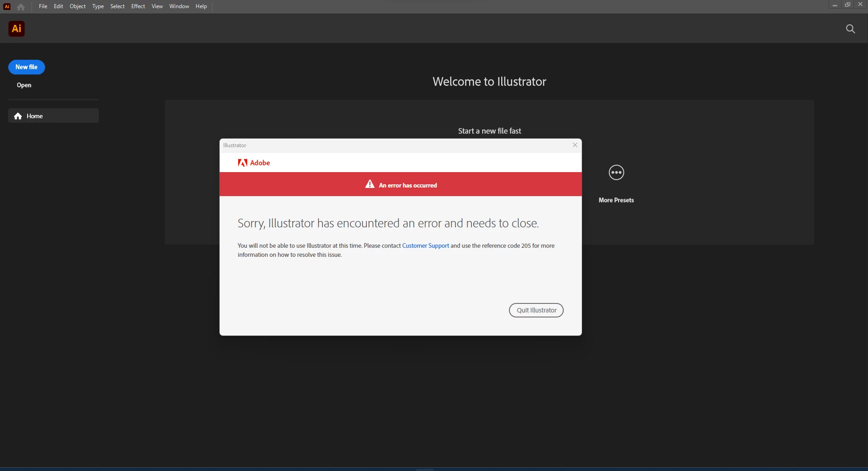This screenshot has width=868, height=471.
Task: Click the Adobe logo in the dialog
Action: [x=254, y=163]
